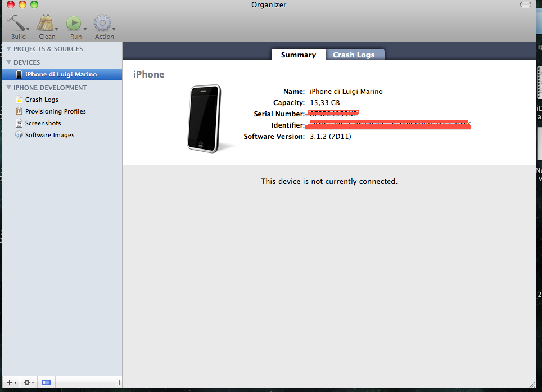
Task: Collapse the iPhone Development section
Action: tap(9, 88)
